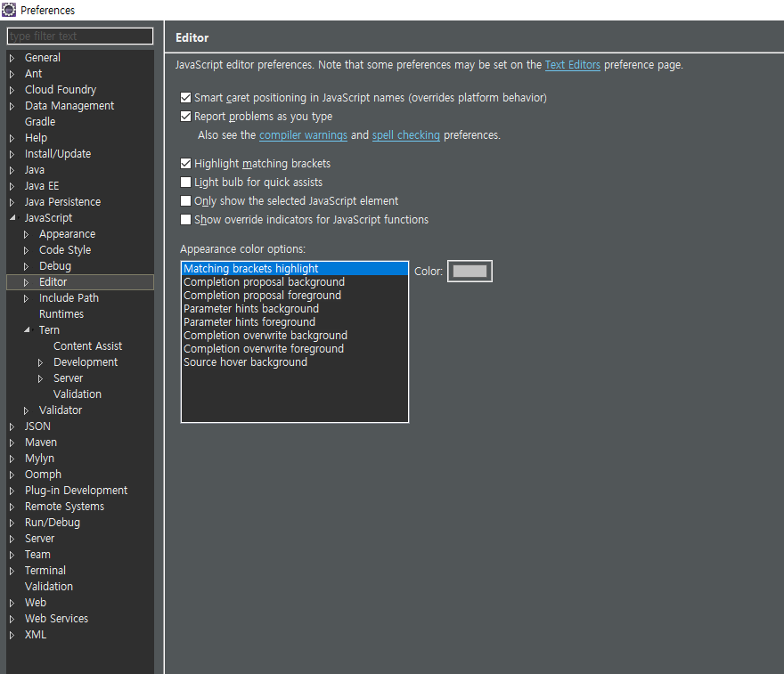Select Maven preferences category
Viewport: 784px width, 674px height.
point(41,443)
